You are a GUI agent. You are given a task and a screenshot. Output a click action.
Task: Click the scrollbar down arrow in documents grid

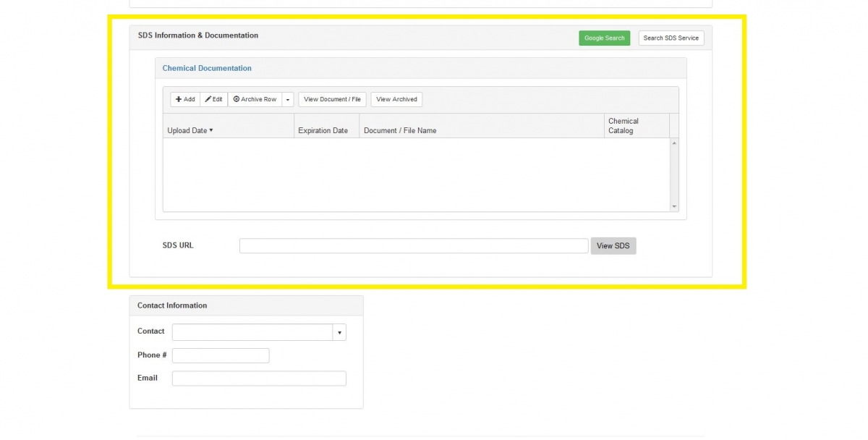tap(674, 208)
